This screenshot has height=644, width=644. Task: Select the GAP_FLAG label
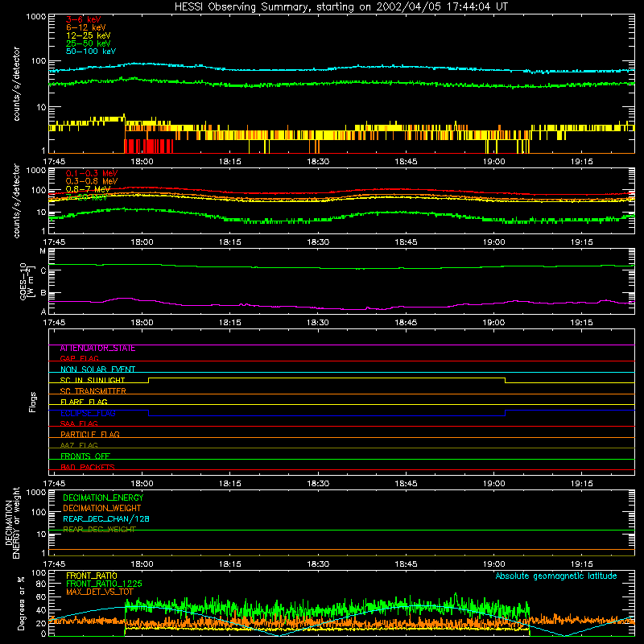tap(79, 358)
